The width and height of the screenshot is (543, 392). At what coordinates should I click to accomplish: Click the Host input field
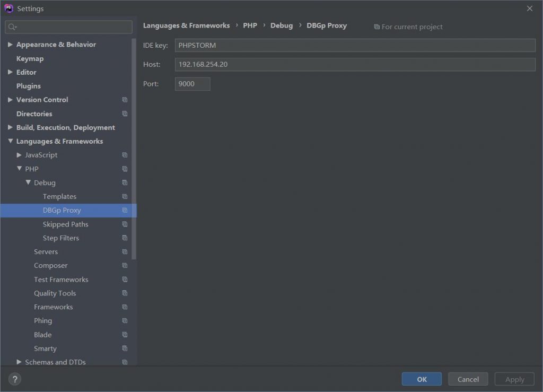355,64
